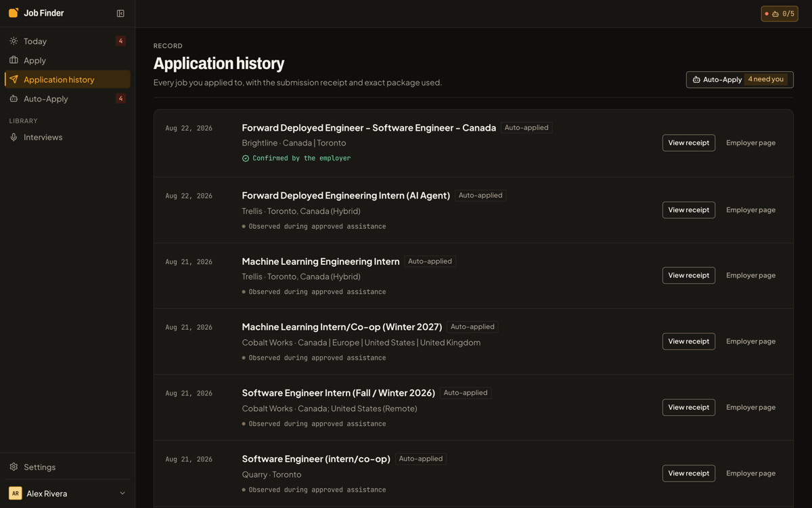Click the 'Forward Deployed Engineer – Software Engineer – Canada' title
Image resolution: width=812 pixels, height=508 pixels.
(x=369, y=127)
